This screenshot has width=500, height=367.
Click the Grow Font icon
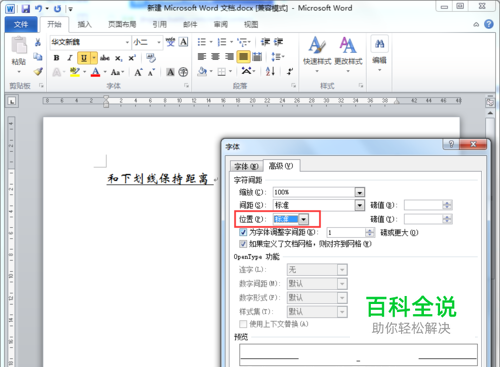[138, 72]
